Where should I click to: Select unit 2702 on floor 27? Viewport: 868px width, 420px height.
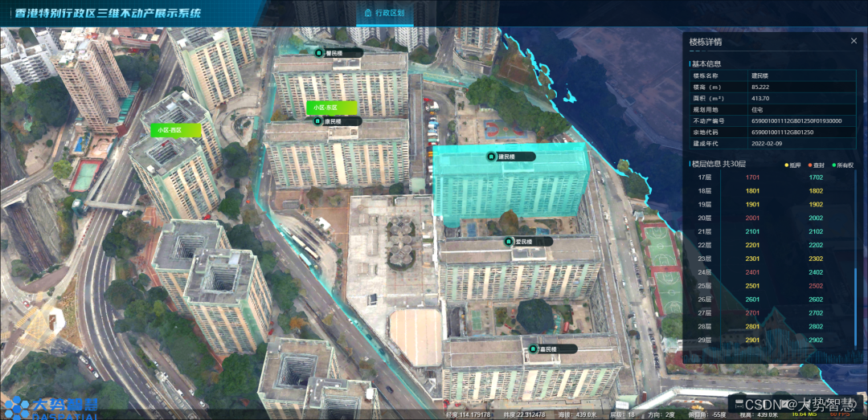pyautogui.click(x=816, y=313)
